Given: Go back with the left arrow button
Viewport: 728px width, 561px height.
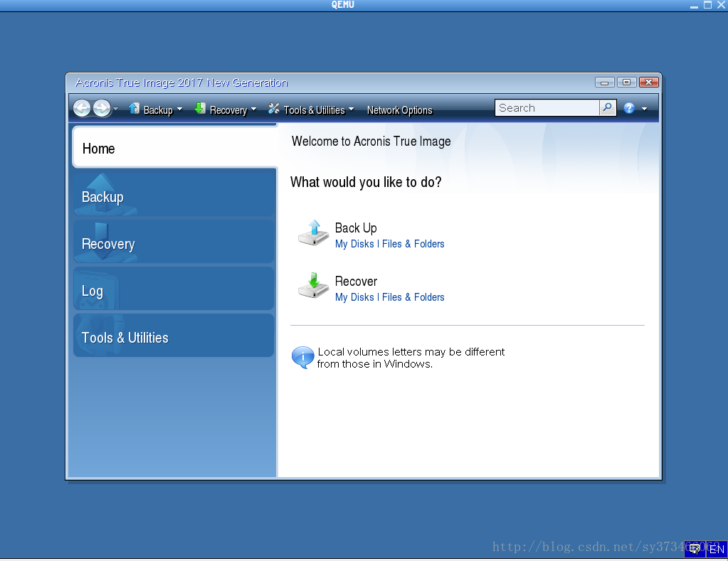Looking at the screenshot, I should (82, 109).
